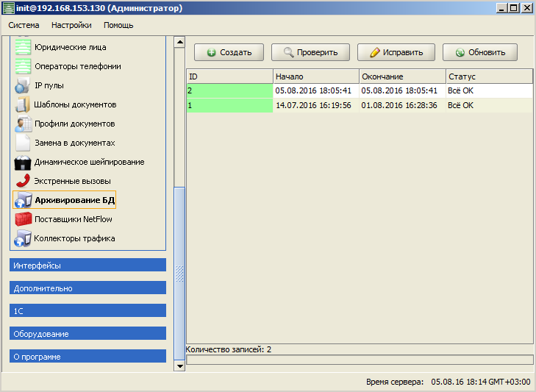Click the Операторы телефонии sidebar icon
The height and width of the screenshot is (392, 536).
23,66
